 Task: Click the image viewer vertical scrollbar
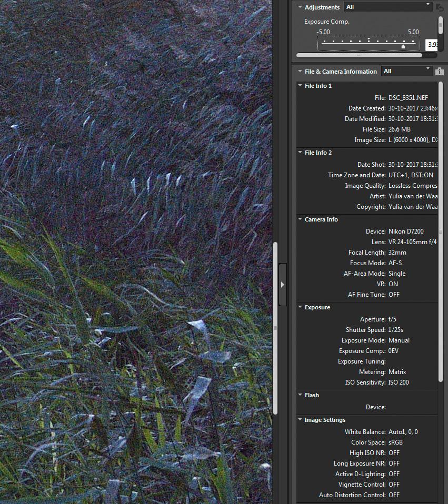(275, 328)
